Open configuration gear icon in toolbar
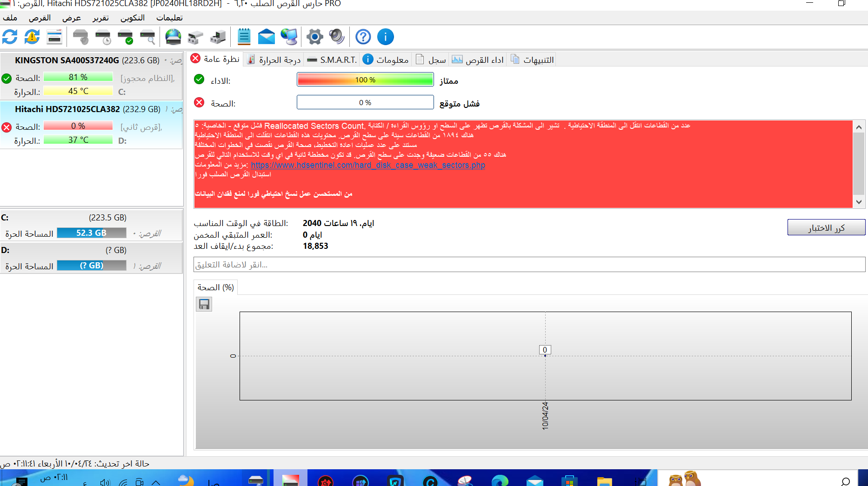 [315, 37]
